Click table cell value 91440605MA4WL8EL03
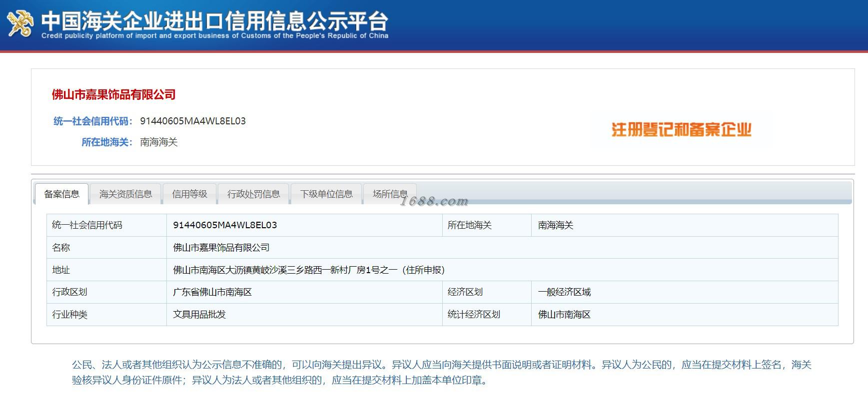868x400 pixels. click(x=225, y=225)
